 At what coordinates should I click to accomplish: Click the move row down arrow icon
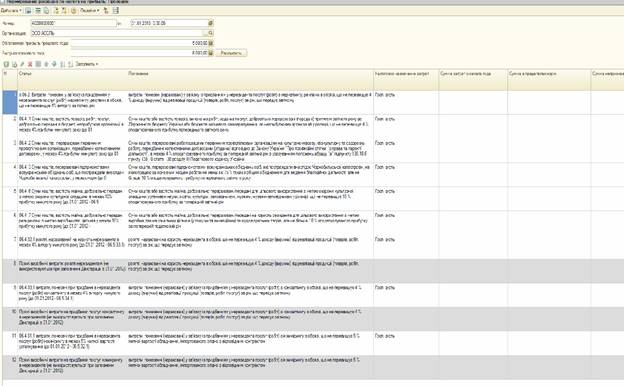point(54,64)
